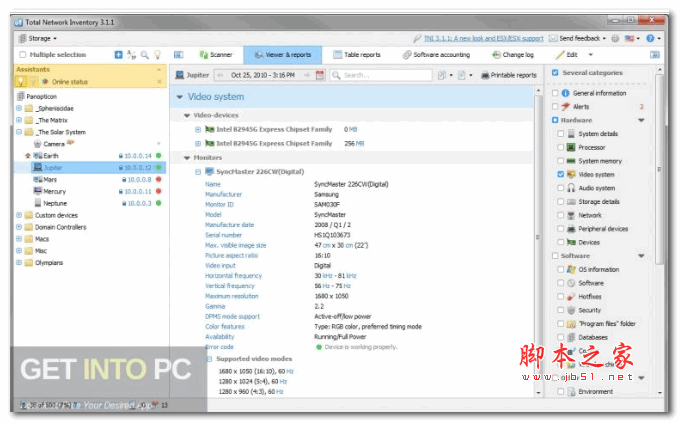This screenshot has width=680, height=423.
Task: Collapse the Hardware category group arrow
Action: coord(641,120)
